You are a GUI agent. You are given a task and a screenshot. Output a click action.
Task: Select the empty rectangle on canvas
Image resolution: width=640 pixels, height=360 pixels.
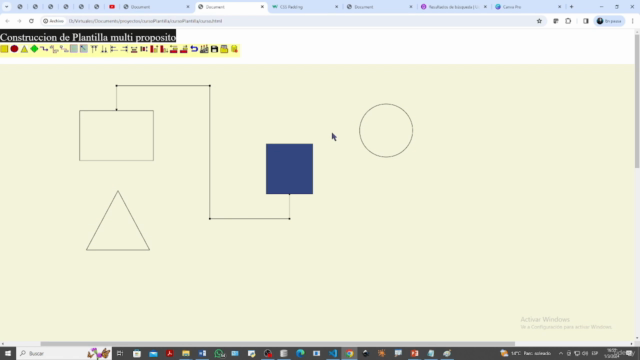[116, 136]
